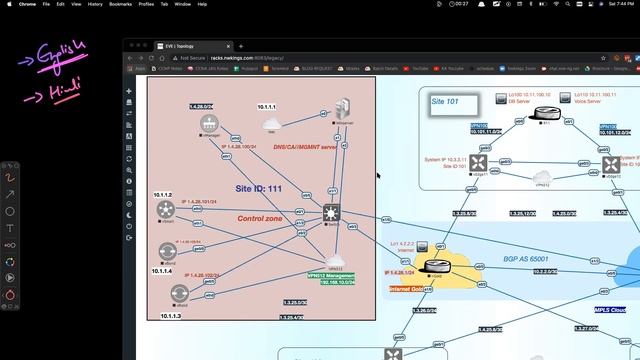
Task: Click the MPLS Cloud label
Action: click(x=610, y=310)
